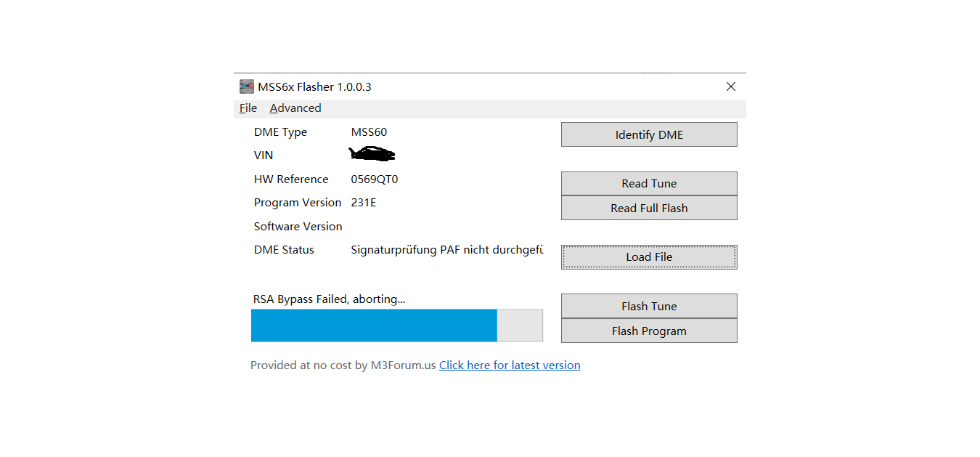
Task: Select the HW Reference value 0569QT0
Action: click(374, 179)
